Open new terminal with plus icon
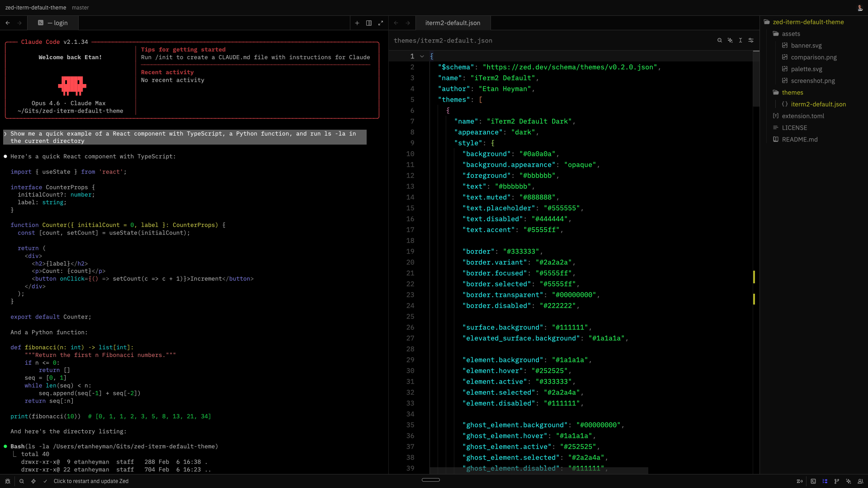868x488 pixels. pos(357,23)
